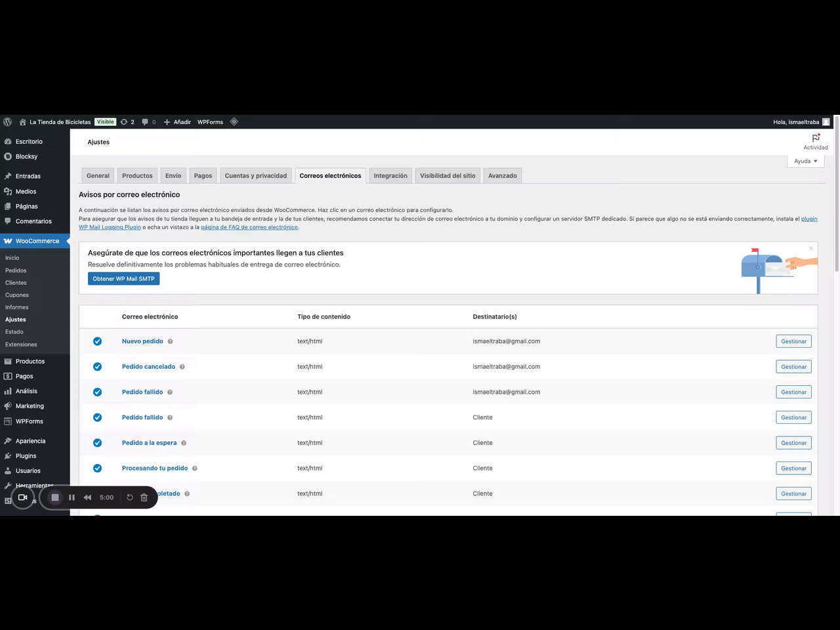Click the plus Añadir icon

pyautogui.click(x=167, y=122)
